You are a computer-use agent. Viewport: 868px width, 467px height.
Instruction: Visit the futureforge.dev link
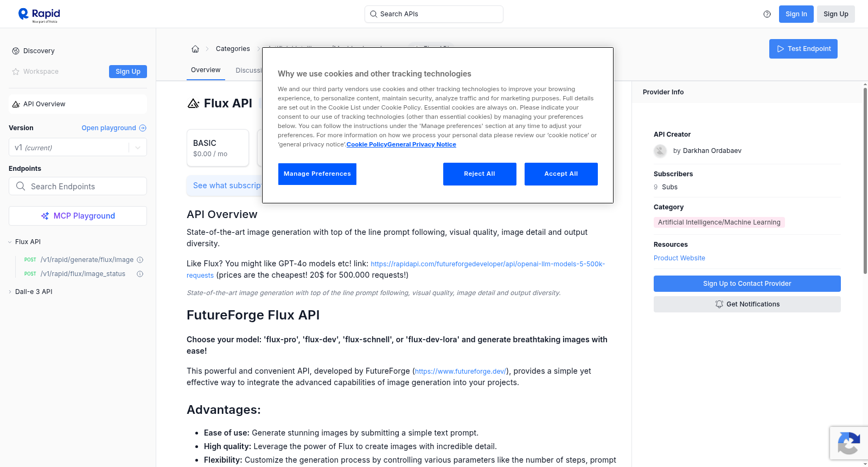[x=461, y=372]
